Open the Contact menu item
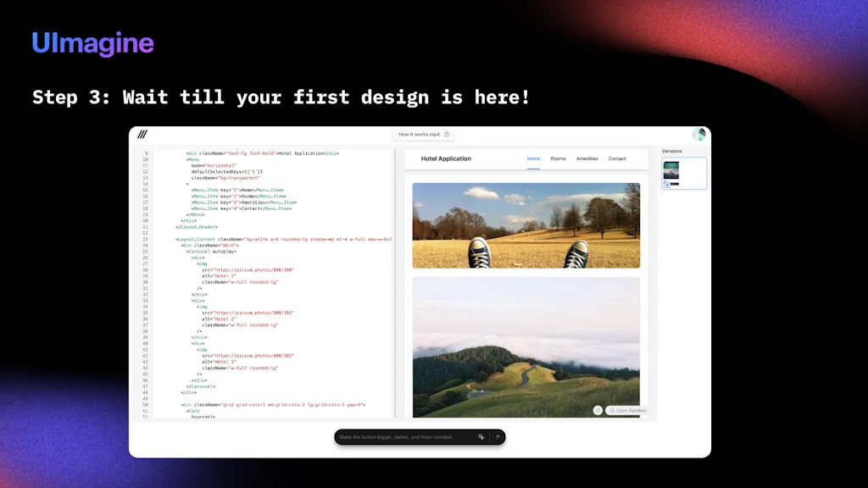 click(617, 158)
